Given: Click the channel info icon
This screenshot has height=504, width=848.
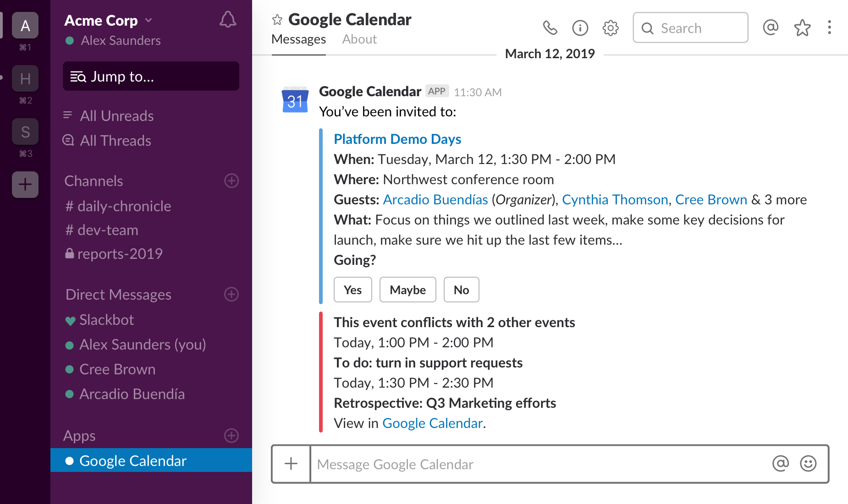Looking at the screenshot, I should point(580,28).
